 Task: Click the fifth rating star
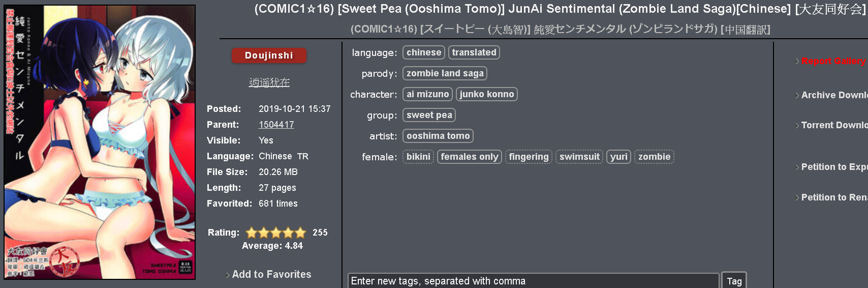(x=300, y=233)
